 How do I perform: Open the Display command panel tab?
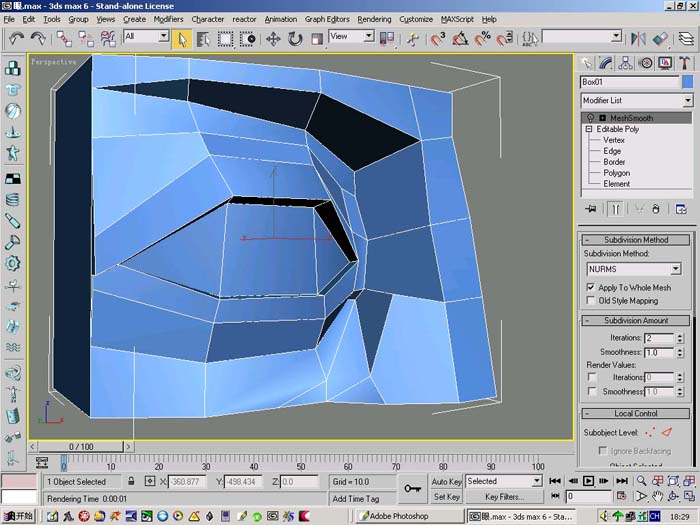click(x=665, y=63)
